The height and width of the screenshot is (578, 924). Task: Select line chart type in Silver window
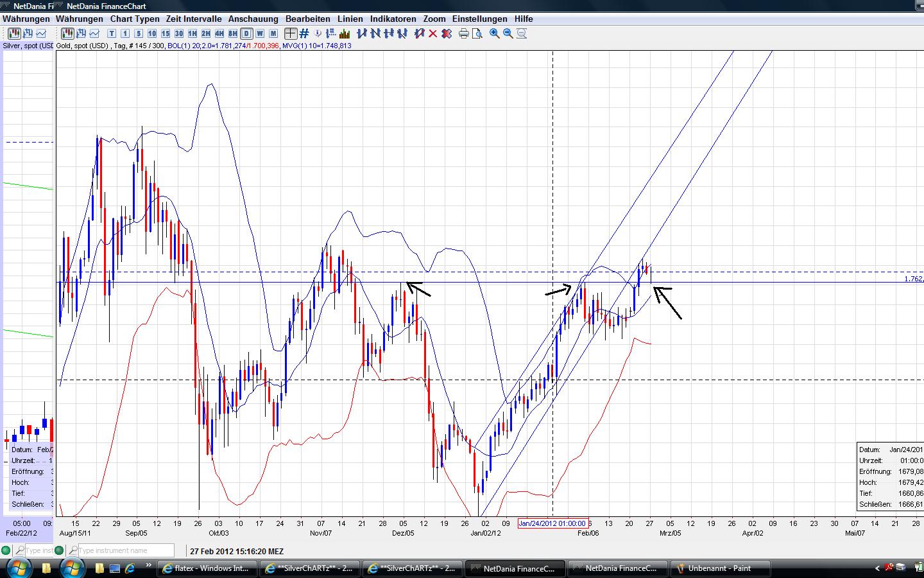(x=42, y=33)
